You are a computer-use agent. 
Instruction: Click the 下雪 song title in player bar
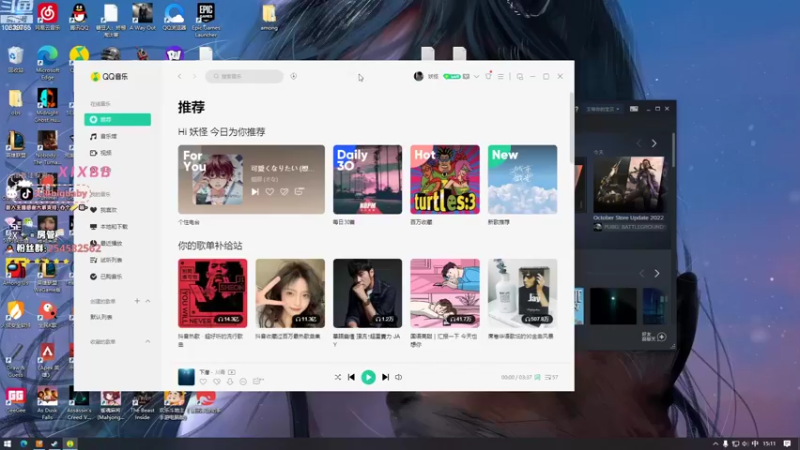tap(205, 372)
